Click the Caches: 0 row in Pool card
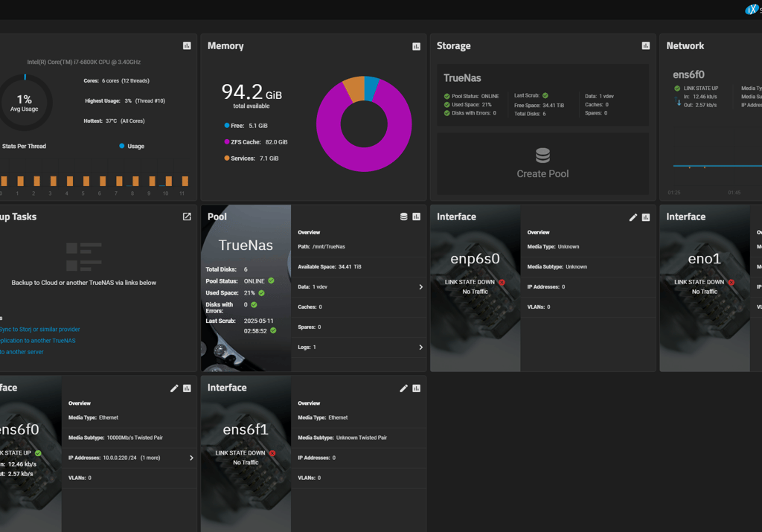This screenshot has width=762, height=532. pos(359,307)
